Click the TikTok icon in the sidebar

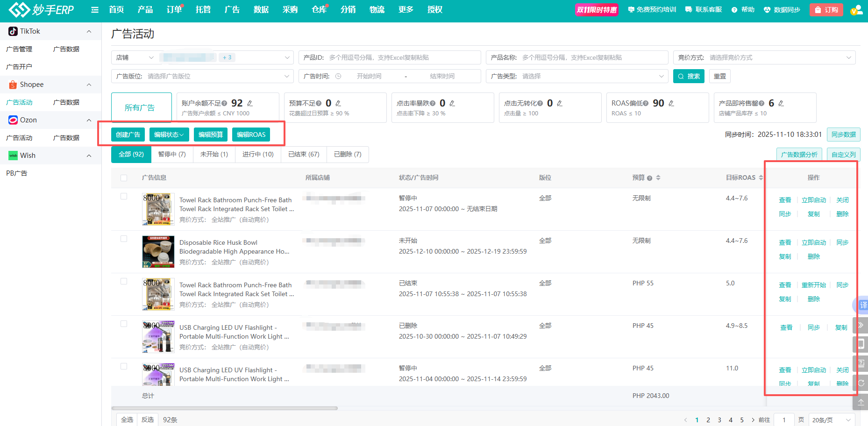tap(13, 31)
